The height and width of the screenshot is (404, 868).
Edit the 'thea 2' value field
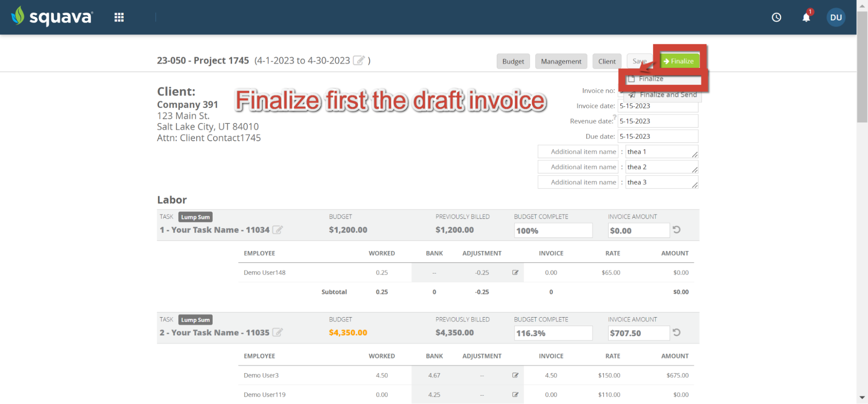pos(662,167)
